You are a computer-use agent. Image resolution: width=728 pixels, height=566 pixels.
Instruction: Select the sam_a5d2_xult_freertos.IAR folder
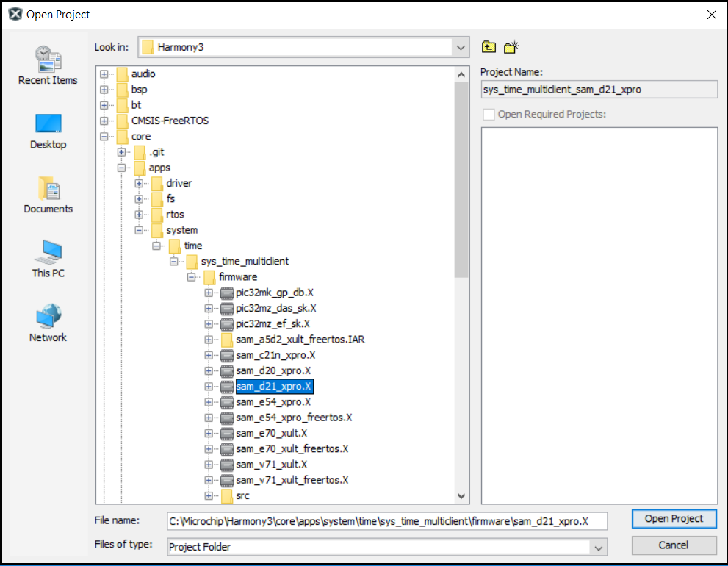coord(300,340)
